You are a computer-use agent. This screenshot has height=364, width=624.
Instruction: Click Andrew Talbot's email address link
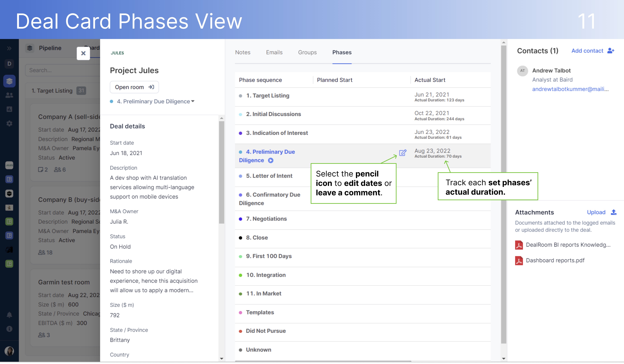pos(570,89)
